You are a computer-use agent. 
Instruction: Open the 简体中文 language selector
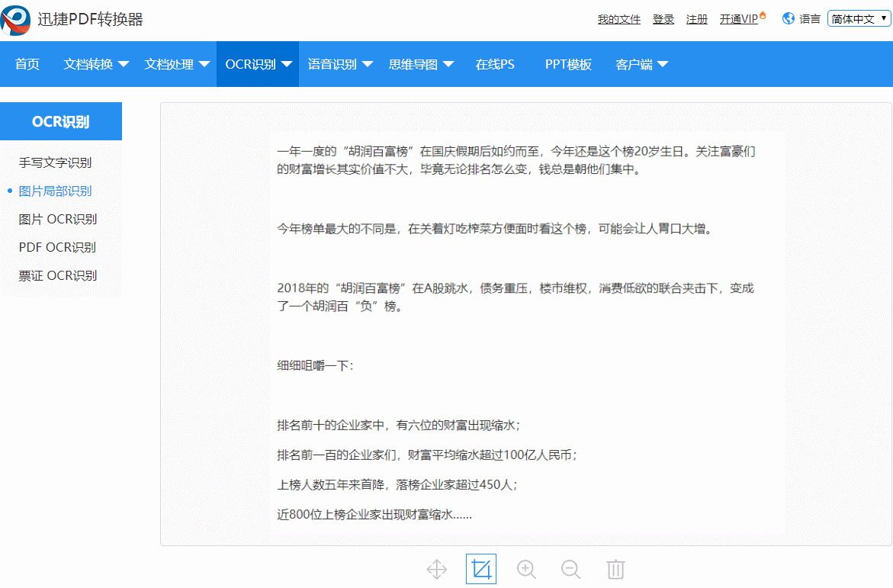858,18
